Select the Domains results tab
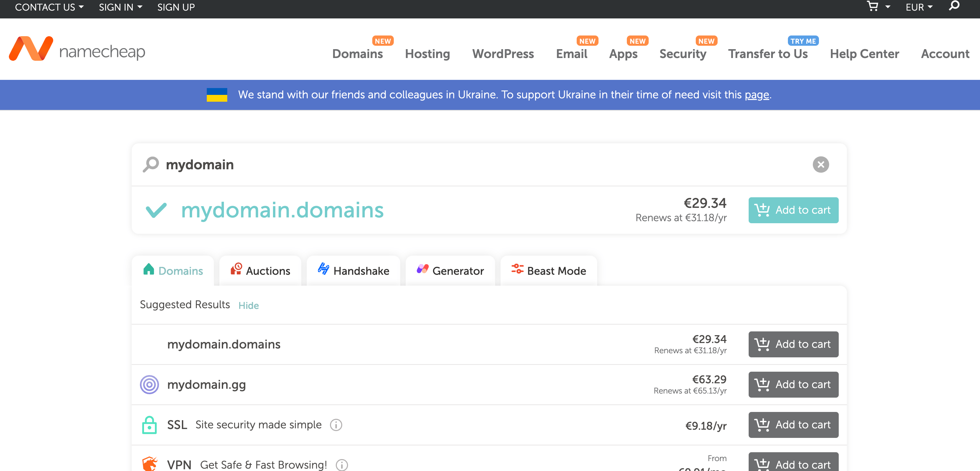Screen dimensions: 980x471 [173, 271]
